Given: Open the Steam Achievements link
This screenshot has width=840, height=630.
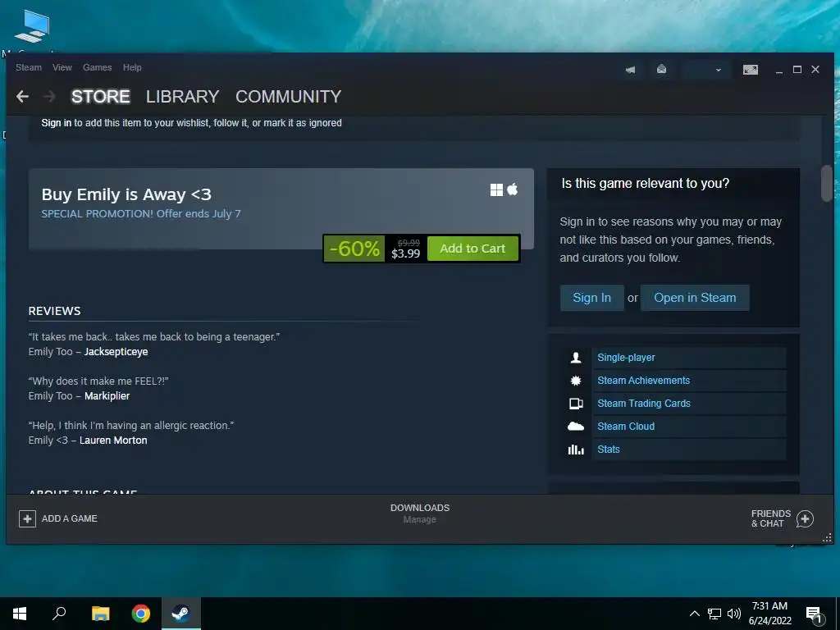Looking at the screenshot, I should click(x=643, y=381).
